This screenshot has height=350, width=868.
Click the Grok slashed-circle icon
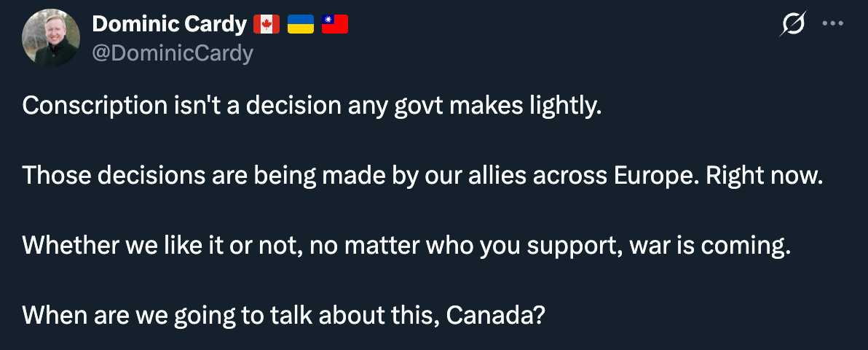click(792, 26)
